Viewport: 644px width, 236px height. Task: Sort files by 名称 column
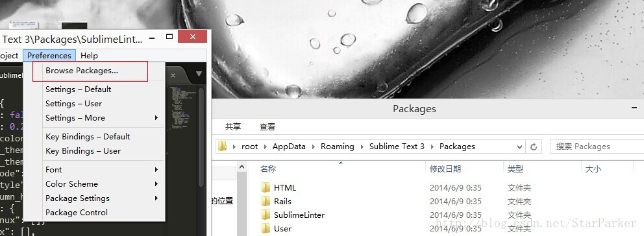pyautogui.click(x=268, y=169)
